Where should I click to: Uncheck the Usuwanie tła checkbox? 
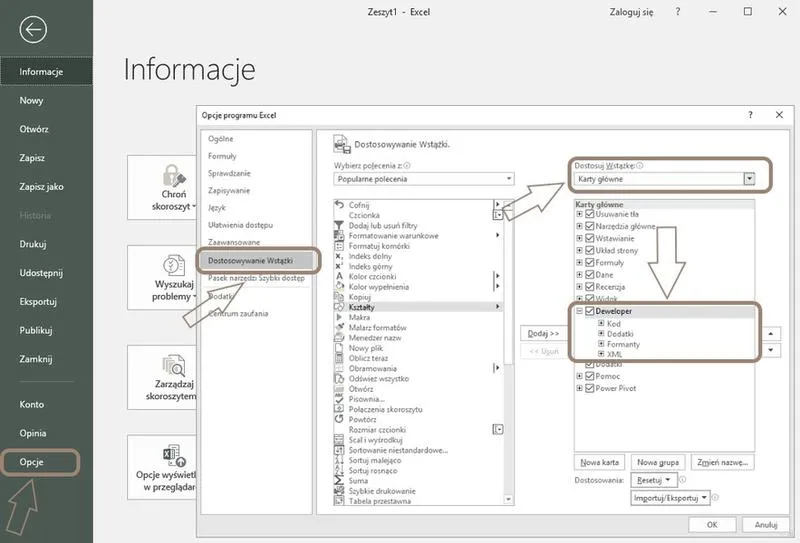[590, 214]
